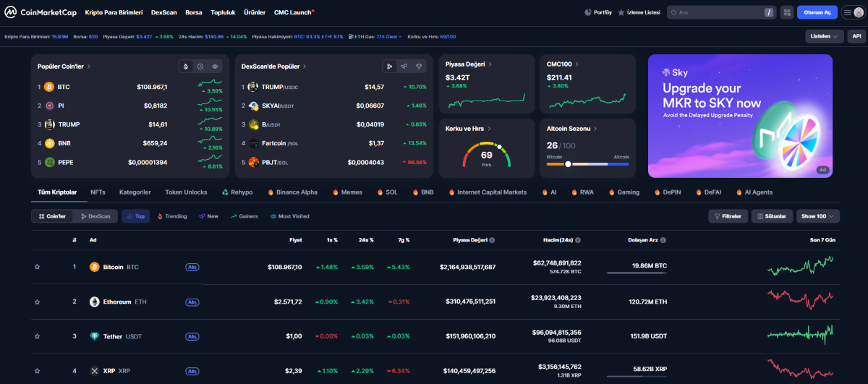868x384 pixels.
Task: Add Tether to watchlist with star
Action: (37, 336)
